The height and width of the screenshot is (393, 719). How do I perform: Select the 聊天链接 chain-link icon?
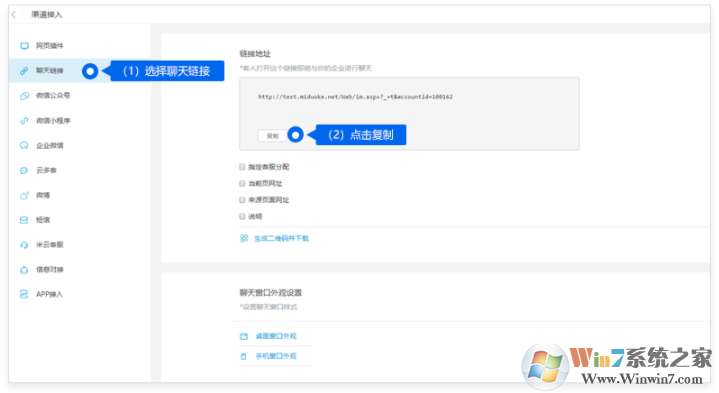pos(24,71)
